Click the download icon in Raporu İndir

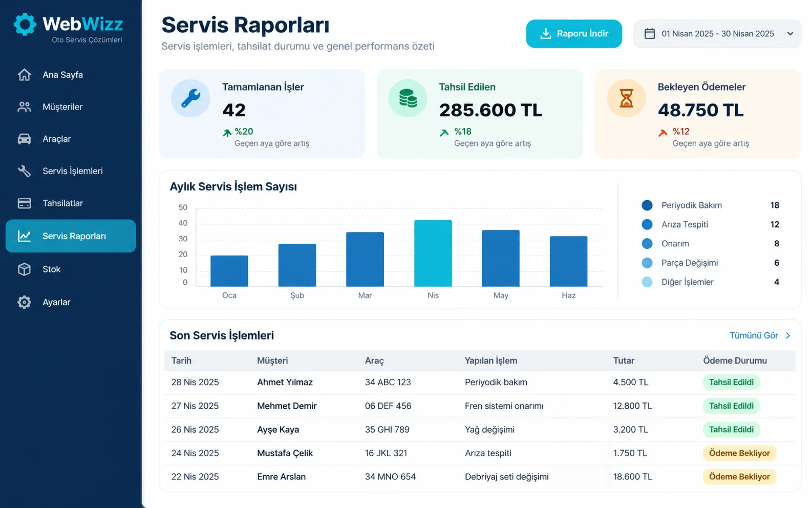[x=546, y=34]
